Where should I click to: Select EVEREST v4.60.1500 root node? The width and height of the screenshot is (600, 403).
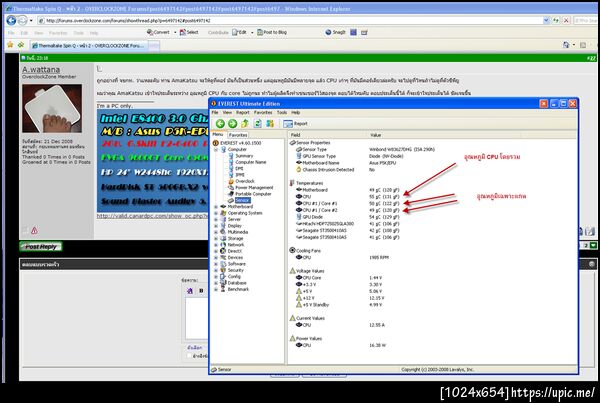(241, 143)
